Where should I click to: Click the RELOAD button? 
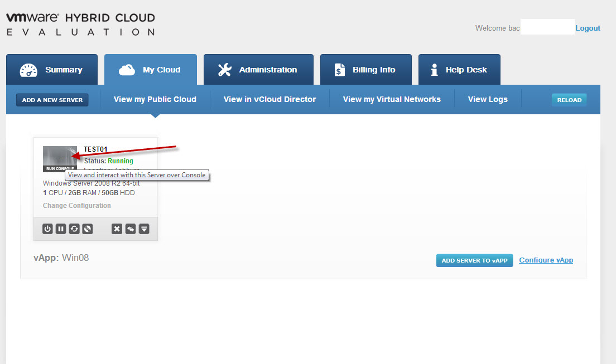[x=569, y=100]
